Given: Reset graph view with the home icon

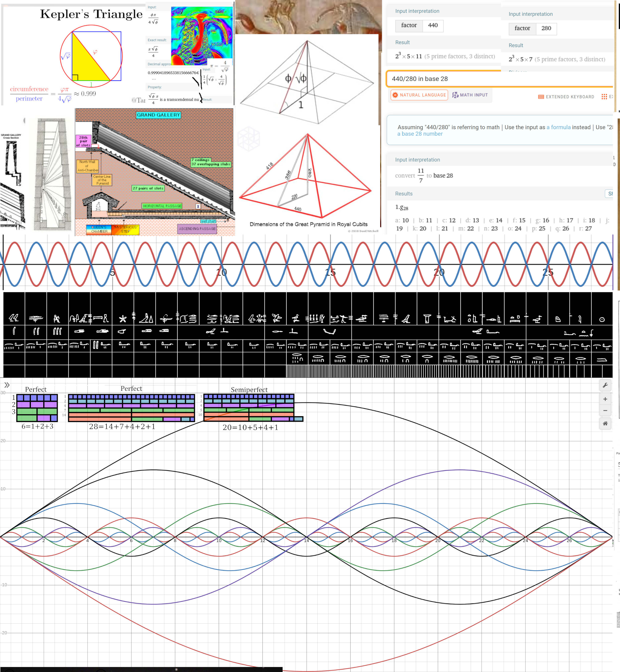Looking at the screenshot, I should 605,423.
